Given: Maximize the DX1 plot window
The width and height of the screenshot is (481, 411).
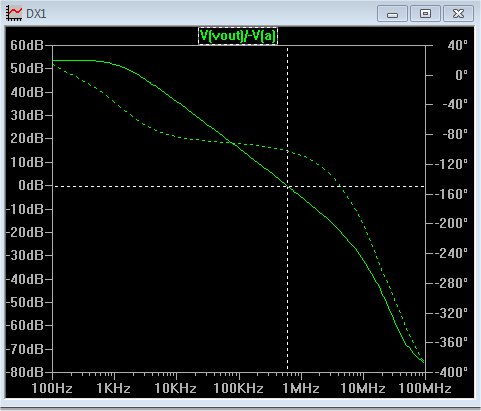Looking at the screenshot, I should (425, 14).
